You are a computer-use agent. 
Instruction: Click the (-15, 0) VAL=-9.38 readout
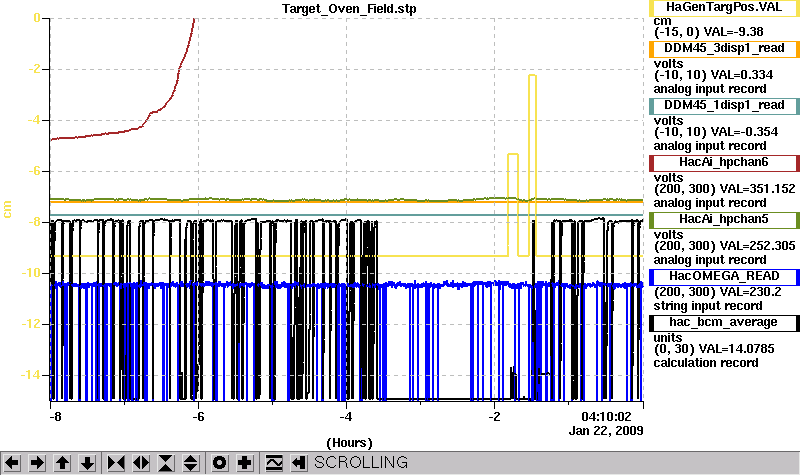(x=709, y=32)
